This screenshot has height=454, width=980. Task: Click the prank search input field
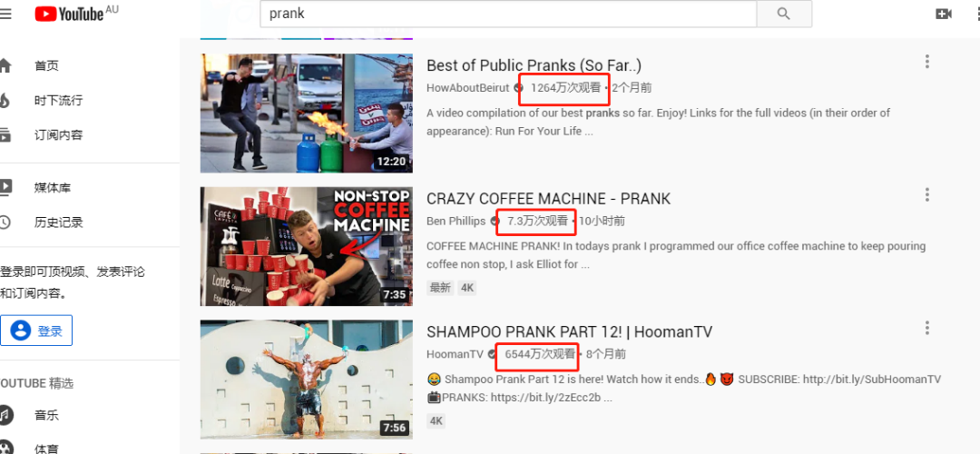click(x=508, y=14)
